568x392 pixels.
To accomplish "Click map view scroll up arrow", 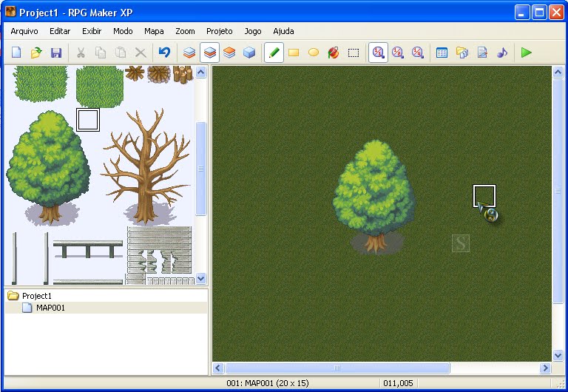I will [558, 72].
